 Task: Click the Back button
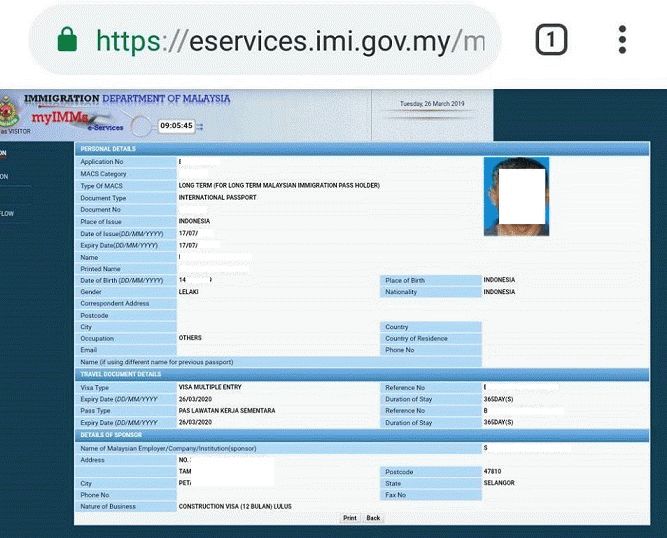(373, 518)
